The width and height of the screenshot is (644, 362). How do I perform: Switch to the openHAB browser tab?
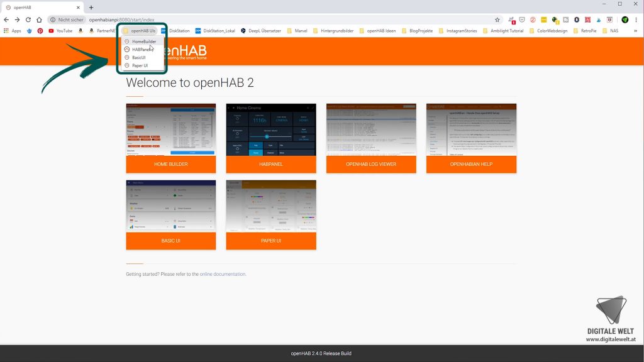pos(38,8)
